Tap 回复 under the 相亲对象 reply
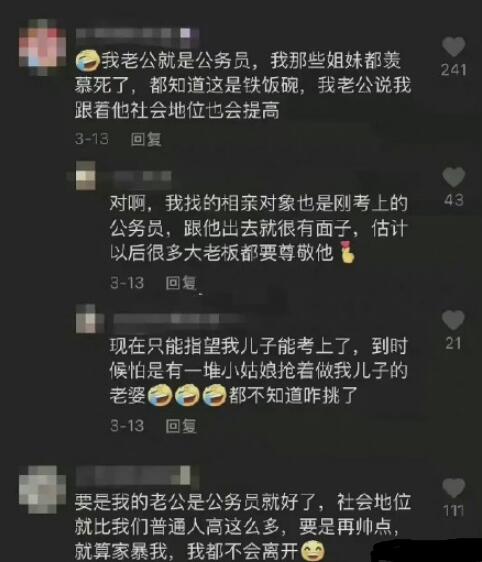482x562 pixels. pos(181,283)
